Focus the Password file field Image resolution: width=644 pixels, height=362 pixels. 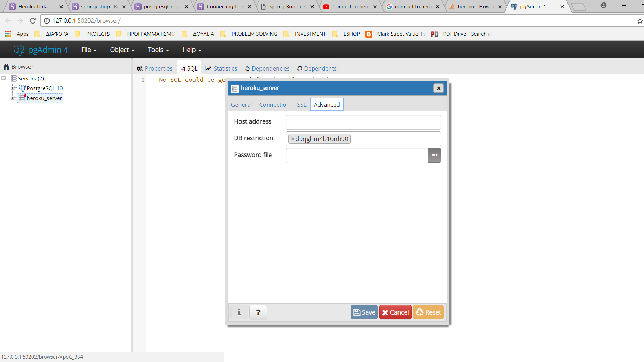click(357, 155)
